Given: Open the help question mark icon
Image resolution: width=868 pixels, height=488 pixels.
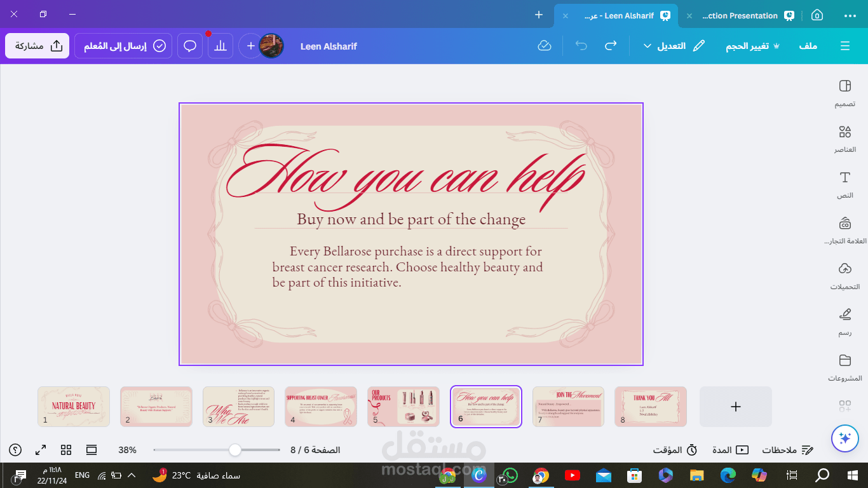Looking at the screenshot, I should click(15, 450).
